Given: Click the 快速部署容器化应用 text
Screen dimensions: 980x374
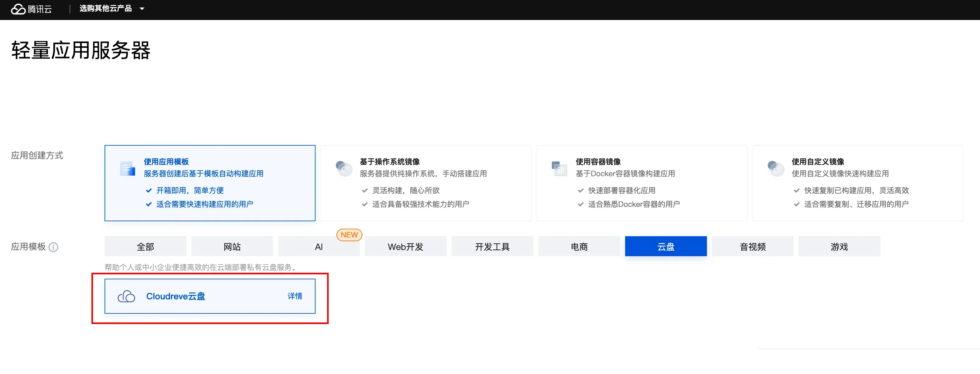Looking at the screenshot, I should tap(622, 190).
